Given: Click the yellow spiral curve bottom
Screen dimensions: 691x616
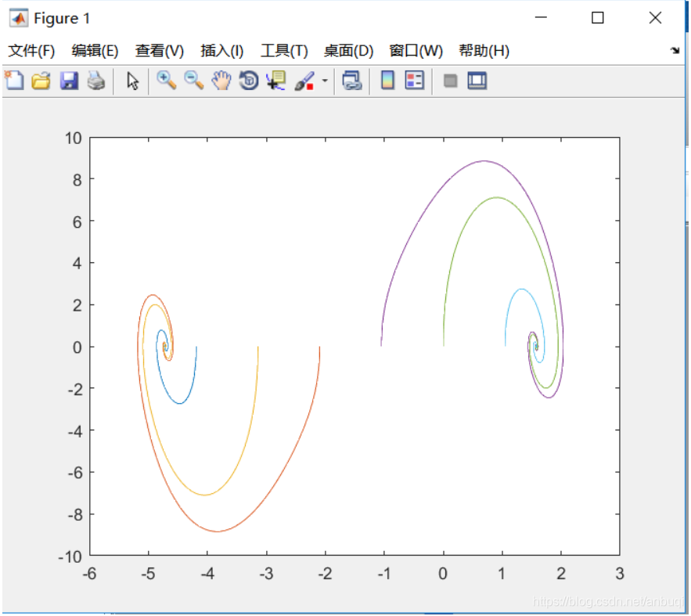Looking at the screenshot, I should coord(204,495).
